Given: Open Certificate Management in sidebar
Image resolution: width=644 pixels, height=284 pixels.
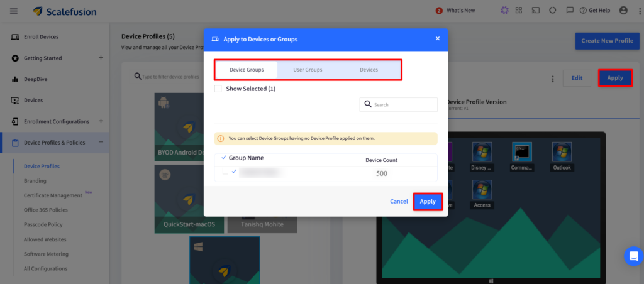Looking at the screenshot, I should [x=53, y=195].
